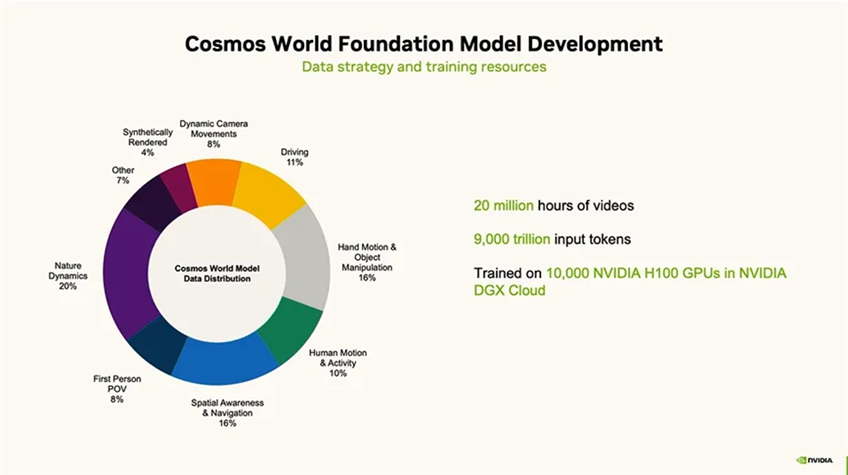Image resolution: width=848 pixels, height=475 pixels.
Task: Select the "Other 7%" label text
Action: (123, 176)
